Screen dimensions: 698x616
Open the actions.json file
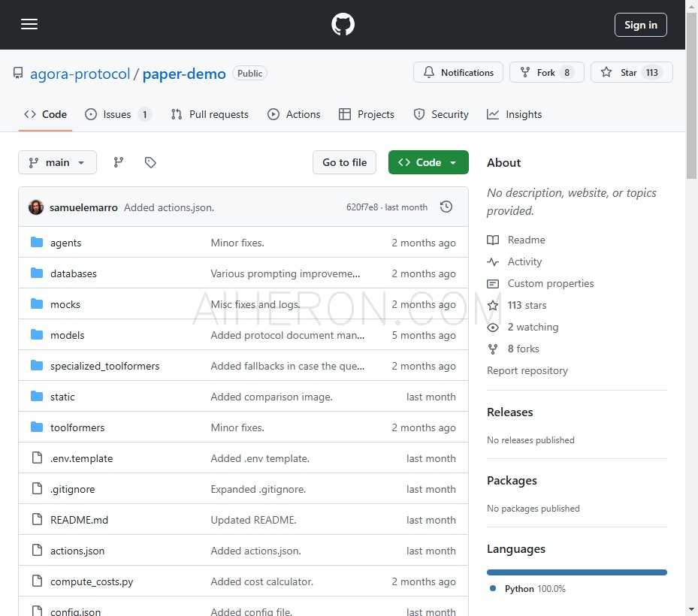[77, 551]
